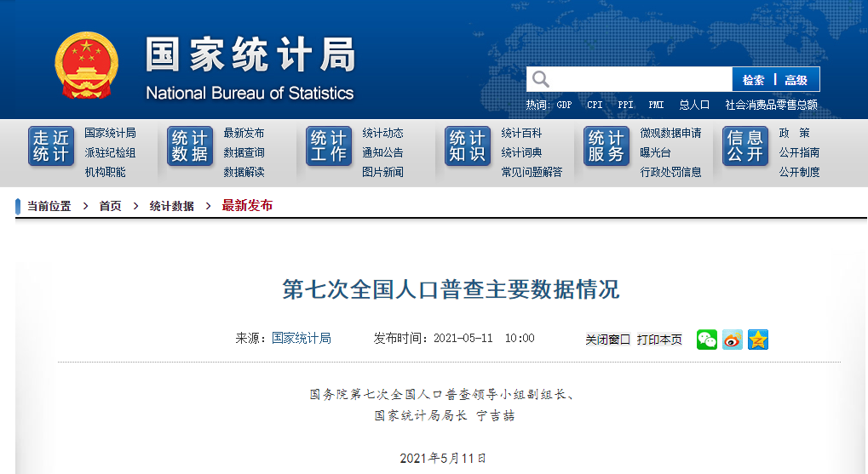Open 国家统计局 menu link

(x=110, y=133)
